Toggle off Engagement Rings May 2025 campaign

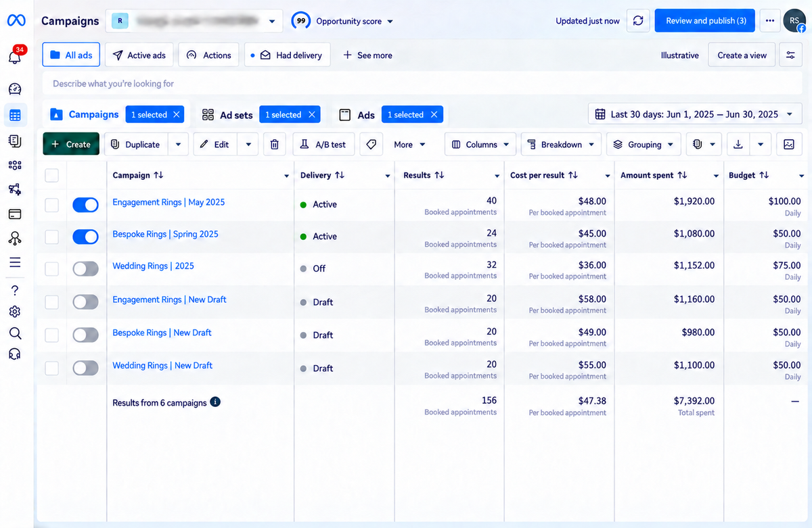click(x=85, y=205)
